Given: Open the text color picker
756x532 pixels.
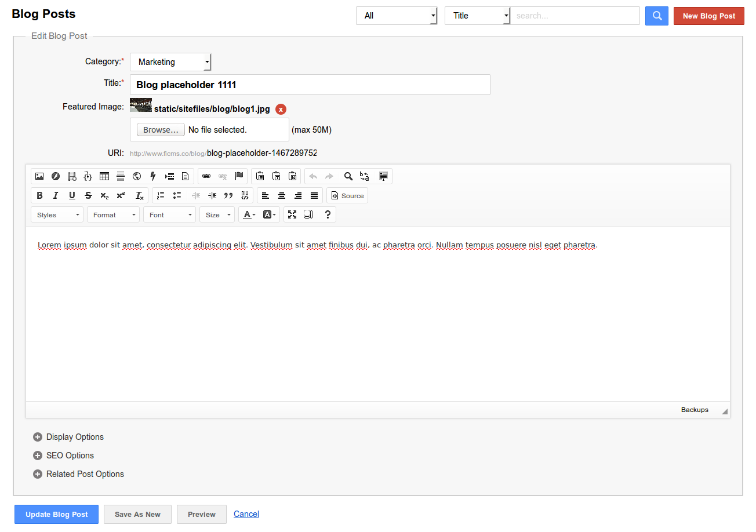Looking at the screenshot, I should point(249,214).
